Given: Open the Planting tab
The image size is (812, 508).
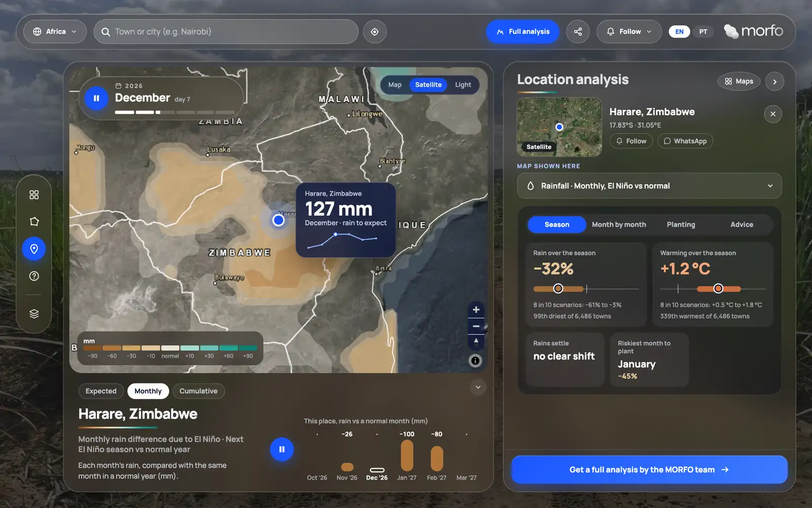Looking at the screenshot, I should (681, 225).
